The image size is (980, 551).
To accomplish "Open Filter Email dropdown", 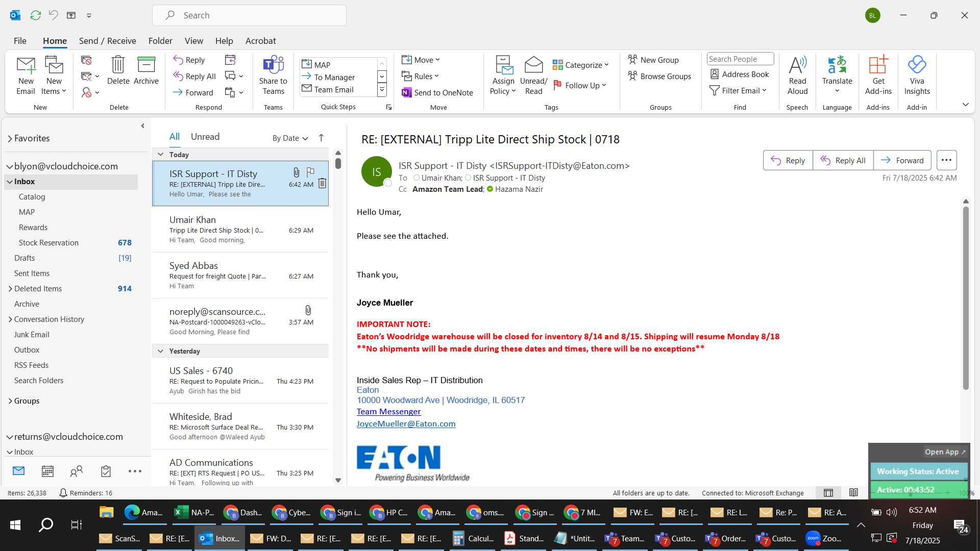I will [x=738, y=90].
